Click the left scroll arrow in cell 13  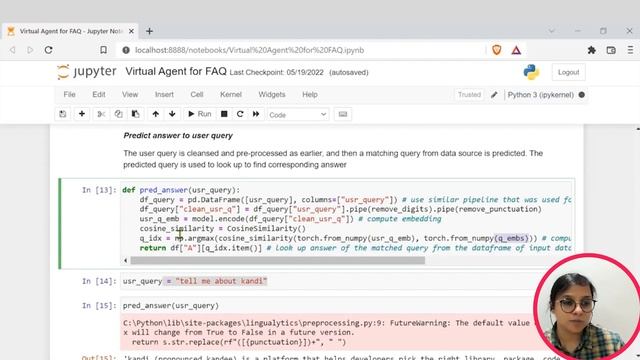(125, 260)
